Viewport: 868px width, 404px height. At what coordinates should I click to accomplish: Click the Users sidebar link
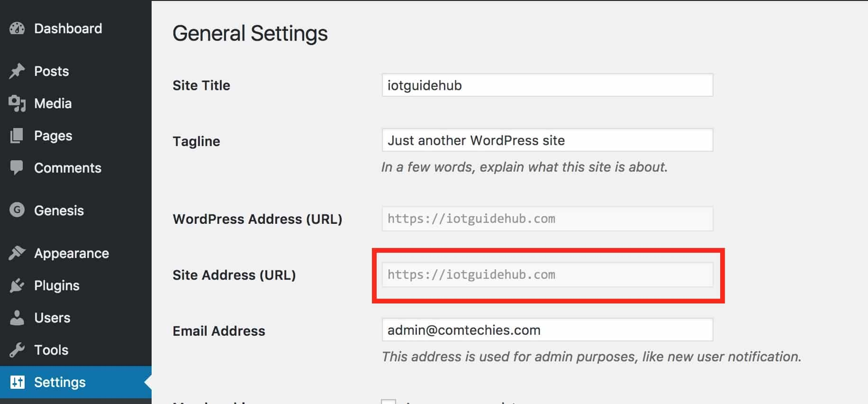52,317
